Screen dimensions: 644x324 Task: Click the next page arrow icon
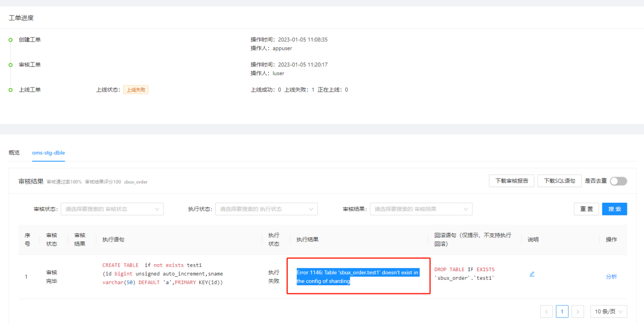(x=578, y=311)
